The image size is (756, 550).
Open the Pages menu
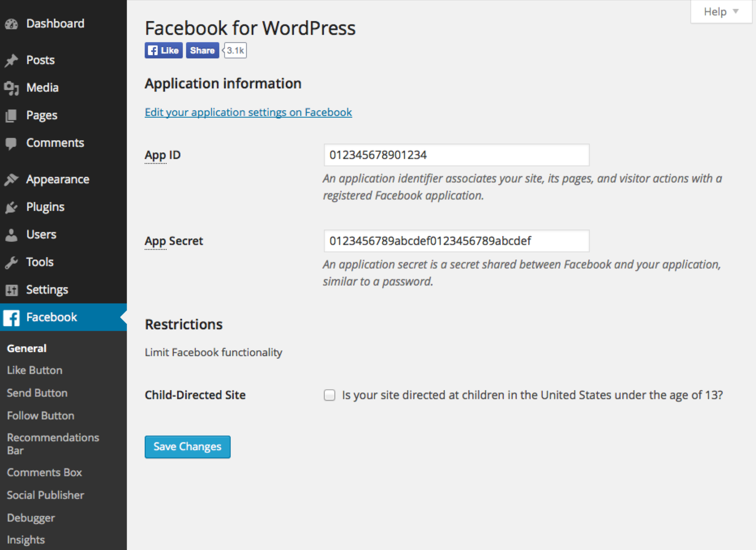pyautogui.click(x=42, y=116)
